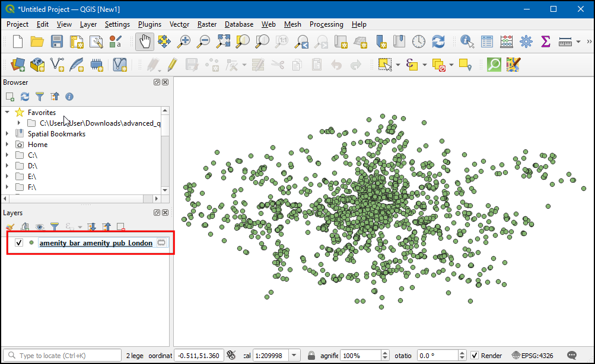Refresh the Browser panel
595x364 pixels.
(x=25, y=97)
